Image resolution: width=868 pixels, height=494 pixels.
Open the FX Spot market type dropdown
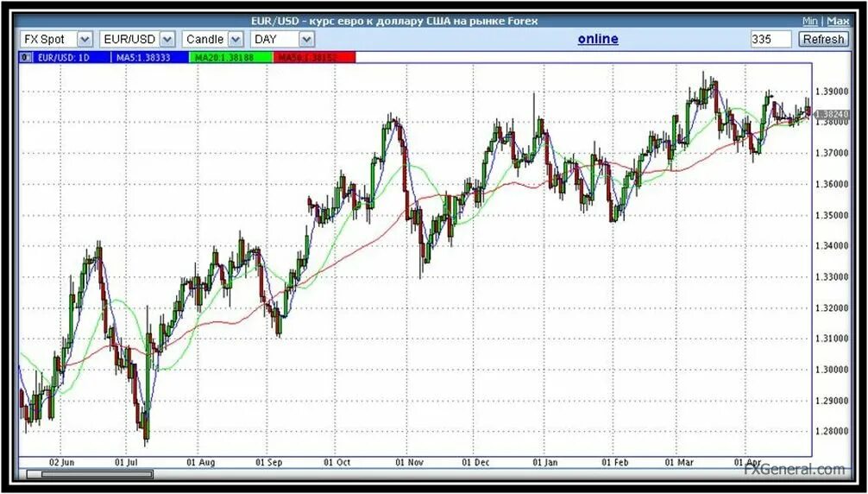tap(56, 40)
